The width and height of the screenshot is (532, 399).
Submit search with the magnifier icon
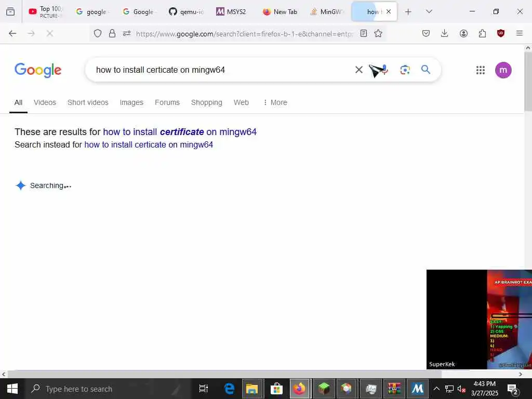click(426, 70)
